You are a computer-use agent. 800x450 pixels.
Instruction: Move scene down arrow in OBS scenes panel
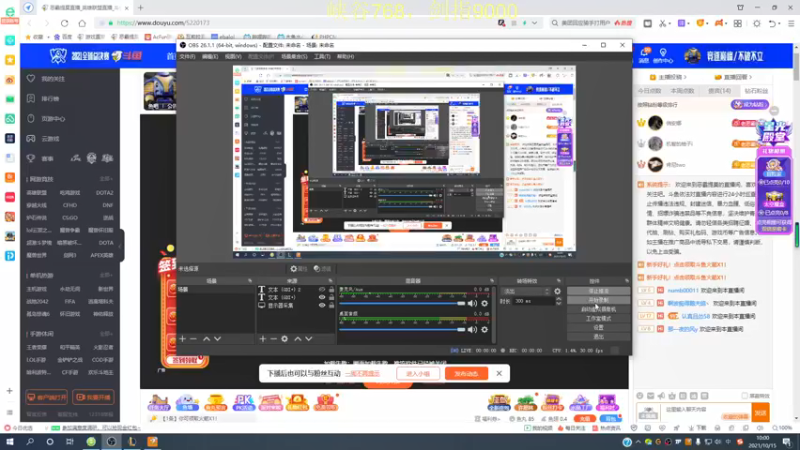coord(218,339)
